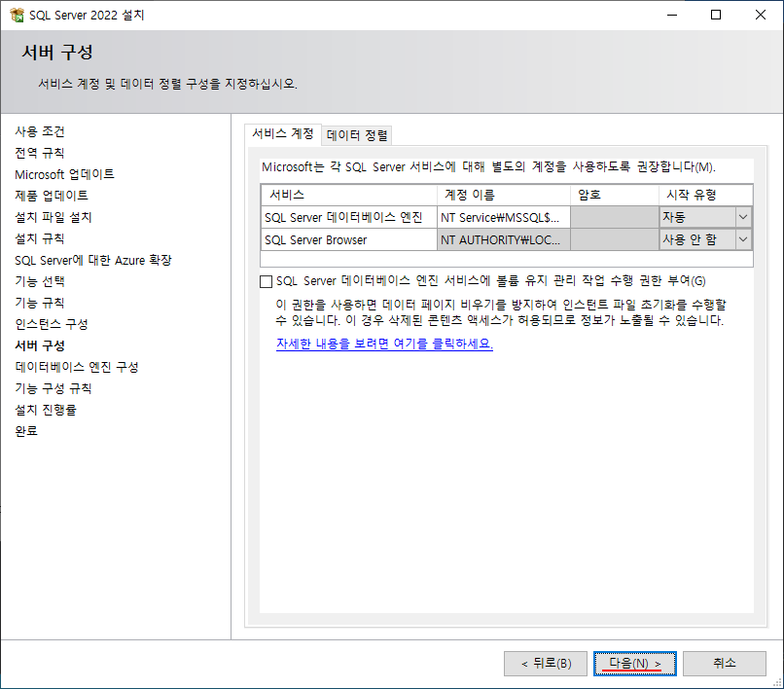Open startup type dropdown for 데이터베이스 엔진
Screen dimensions: 784x689
point(743,217)
